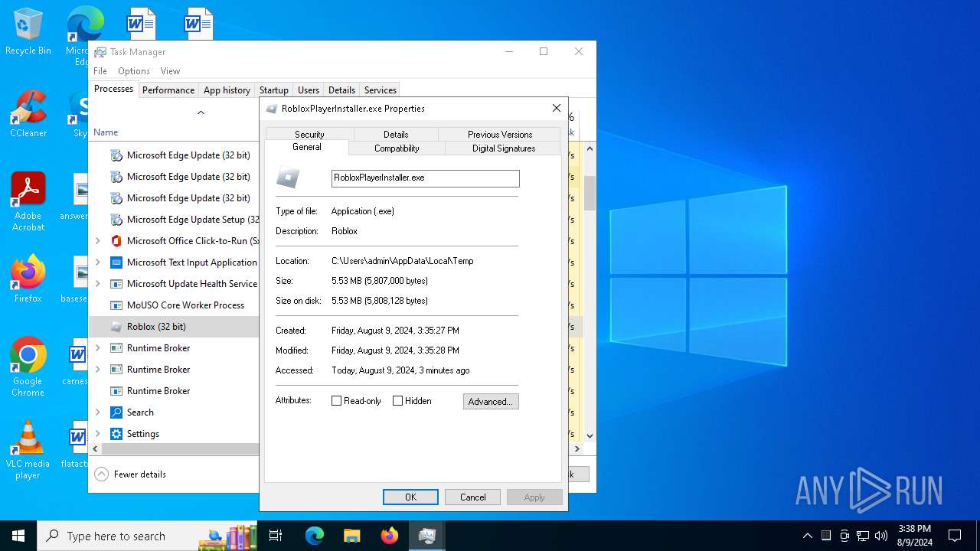The height and width of the screenshot is (551, 980).
Task: Open the View menu in Task Manager
Action: pos(170,71)
